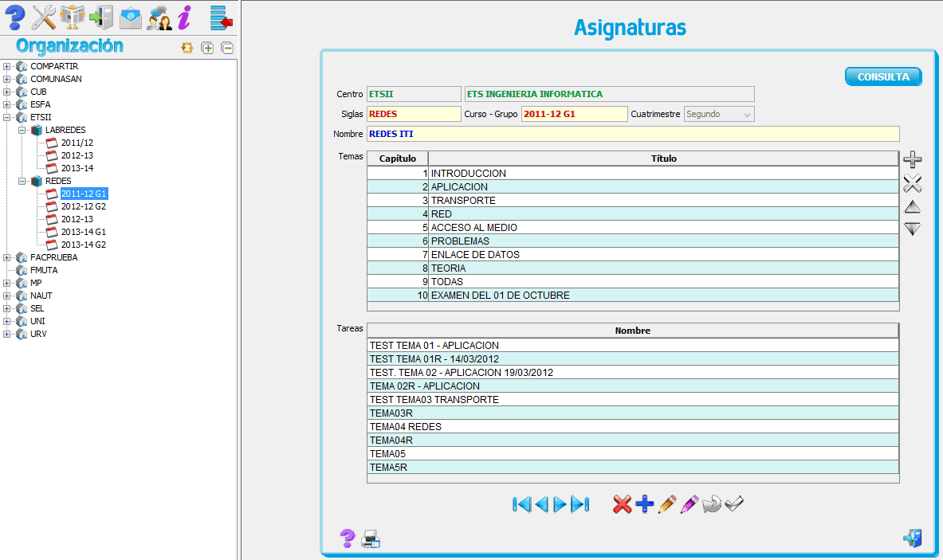Click the blue plus add record icon
Viewport: 943px width, 560px height.
645,504
